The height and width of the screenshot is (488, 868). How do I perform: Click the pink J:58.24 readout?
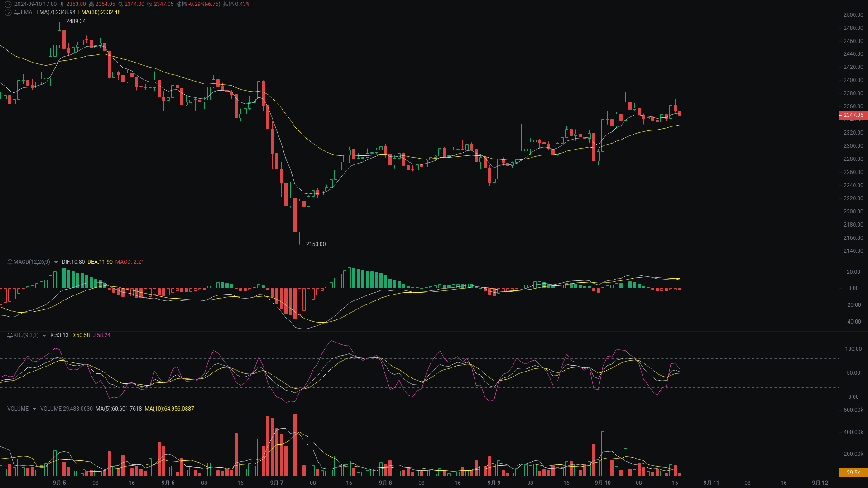101,335
